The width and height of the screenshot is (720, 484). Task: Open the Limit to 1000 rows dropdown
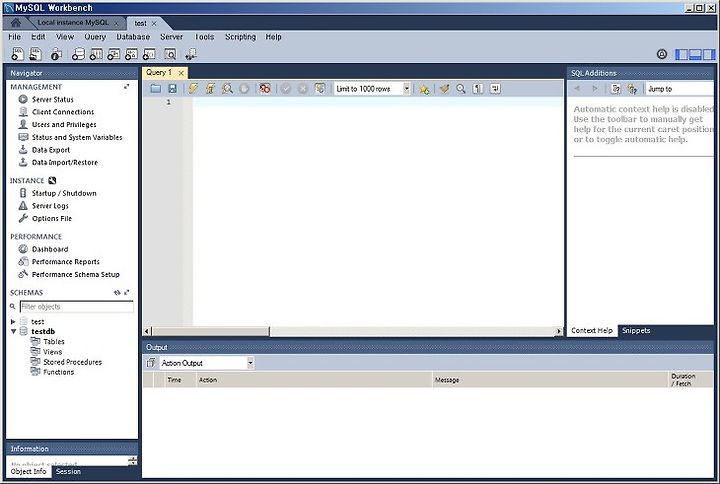pyautogui.click(x=406, y=89)
